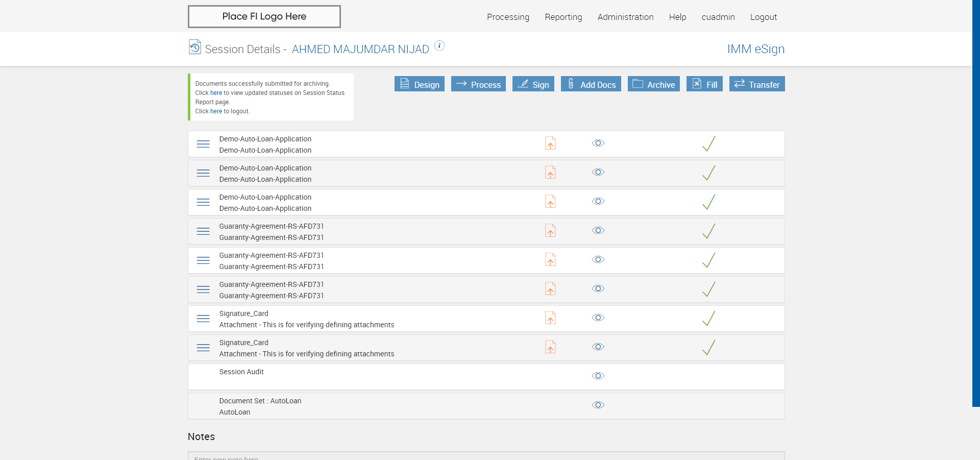Expand row menu for second Guaranty-Agreement document
Viewport: 980px width, 460px height.
click(x=203, y=260)
